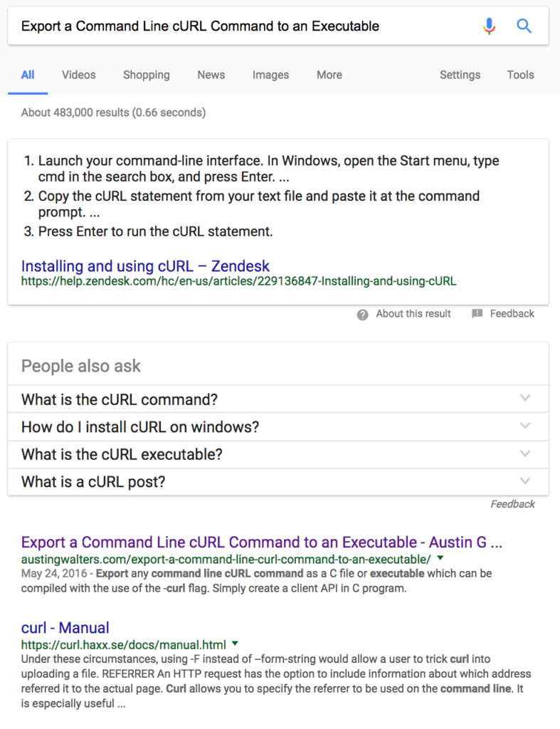Switch to the Videos tab

(78, 75)
